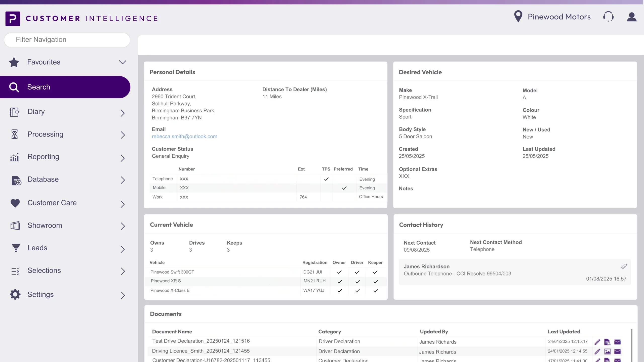Click the Work extension value 764
The image size is (644, 362).
[303, 197]
